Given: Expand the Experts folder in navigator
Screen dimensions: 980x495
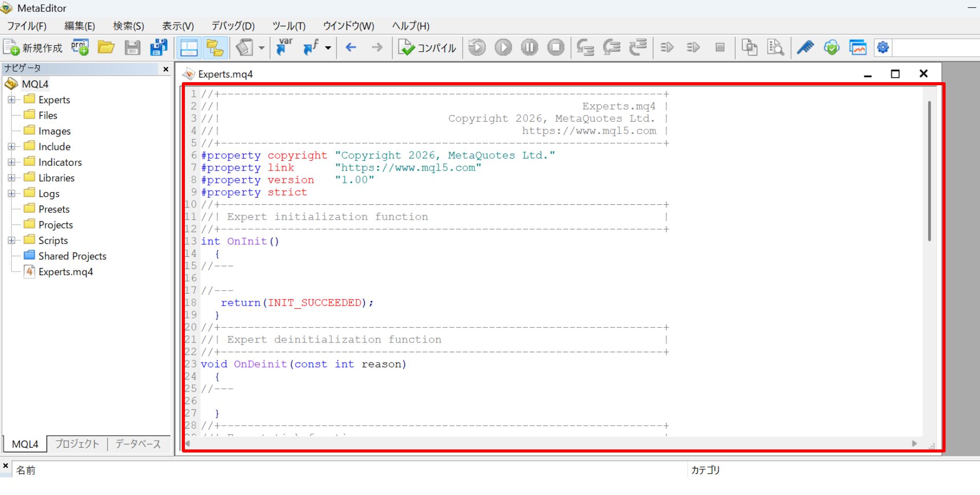Looking at the screenshot, I should point(11,100).
